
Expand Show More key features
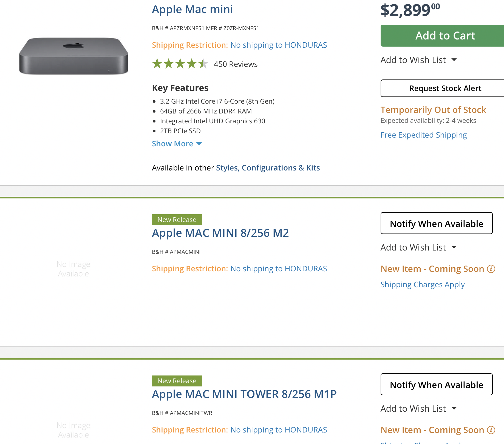[x=177, y=144]
